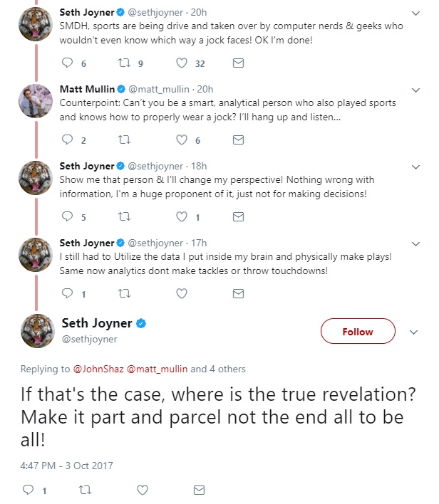Screen dimensions: 439x504
Task: Open the @JohnShaz profile link
Action: tap(99, 369)
